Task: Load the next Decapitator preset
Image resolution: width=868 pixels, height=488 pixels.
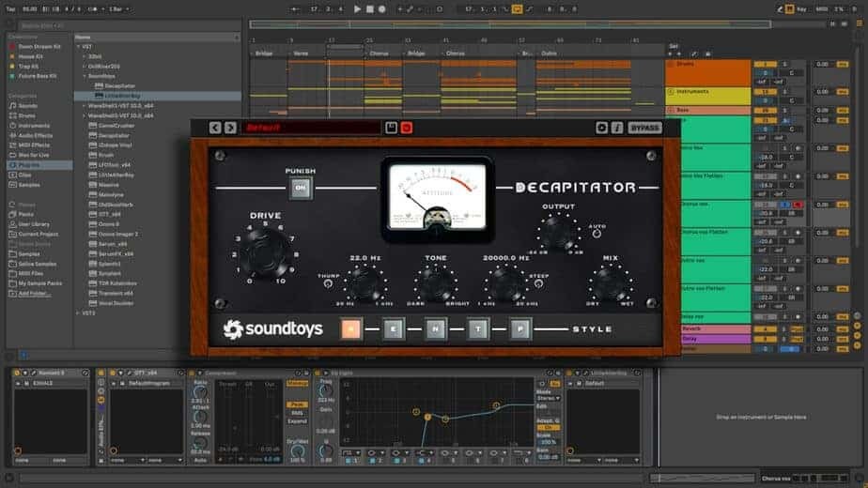Action: (231, 128)
